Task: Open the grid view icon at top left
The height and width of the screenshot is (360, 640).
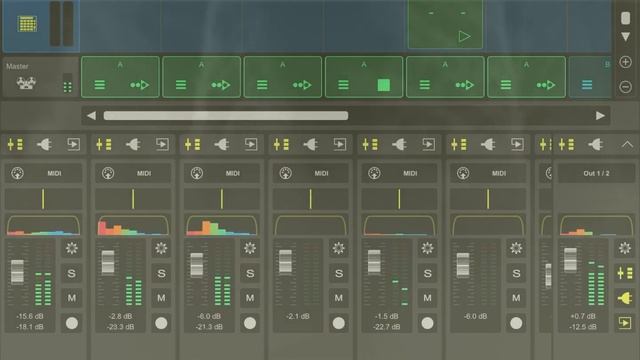Action: pos(27,24)
